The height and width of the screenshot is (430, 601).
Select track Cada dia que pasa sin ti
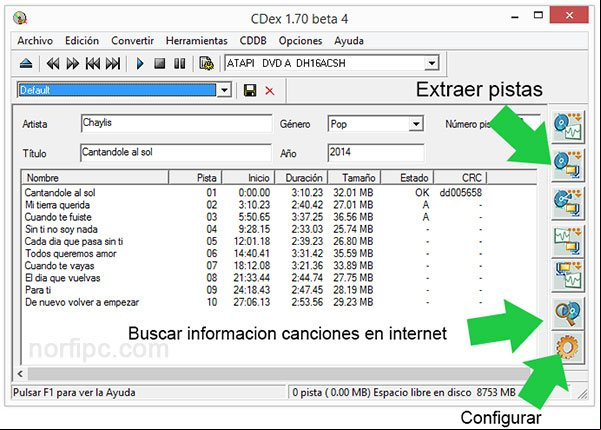[74, 241]
